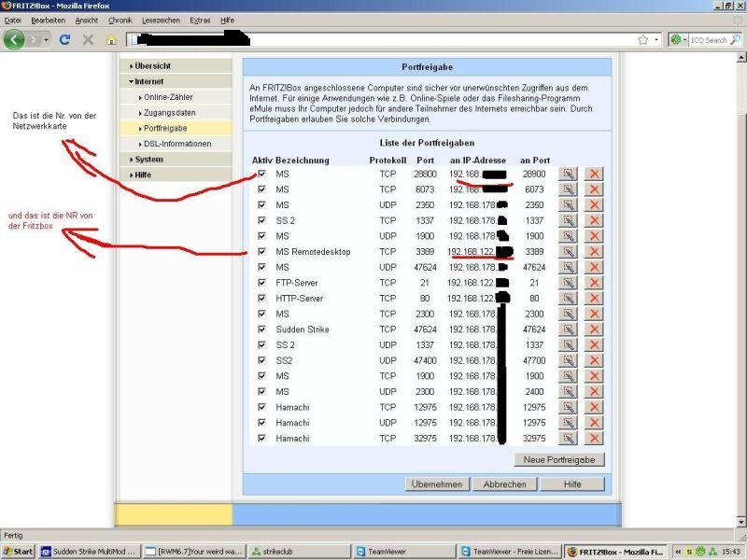Viewport: 747px width, 560px height.
Task: Delete the Sudden Strike port rule
Action: point(594,329)
